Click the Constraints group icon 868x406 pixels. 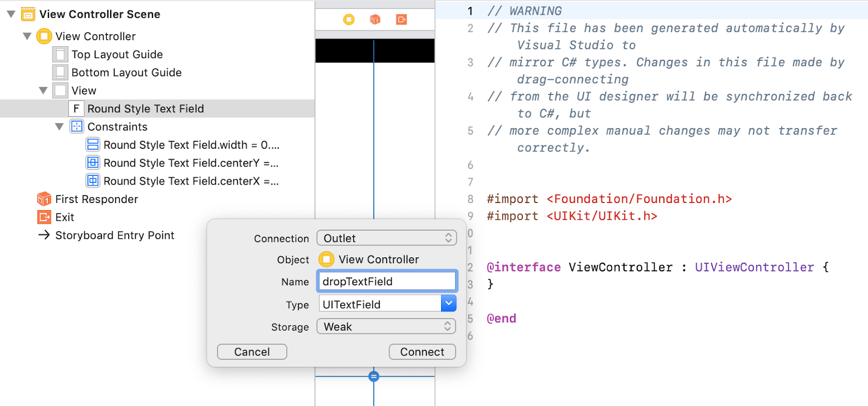(76, 126)
